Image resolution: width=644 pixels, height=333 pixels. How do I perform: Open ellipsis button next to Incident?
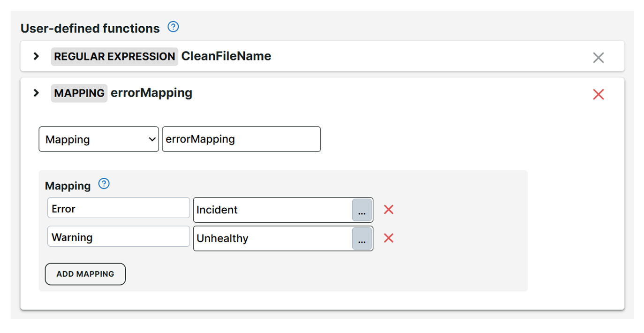(x=362, y=210)
